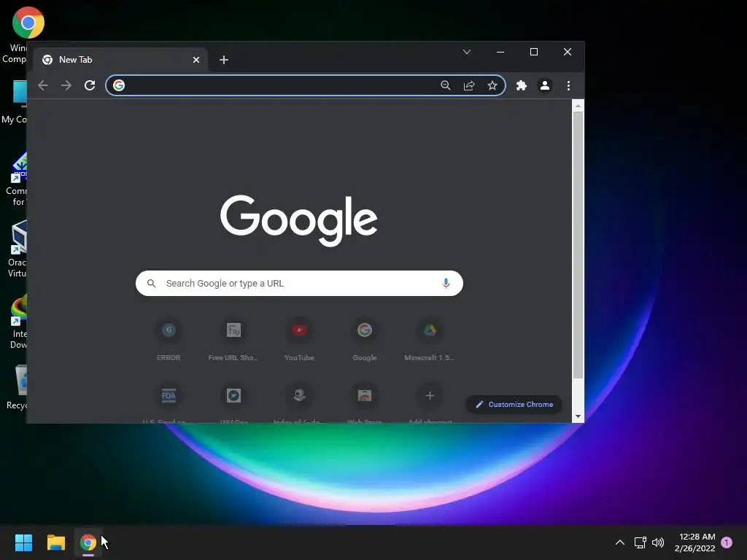Image resolution: width=747 pixels, height=560 pixels.
Task: Click the Customize Chrome button
Action: coord(514,404)
